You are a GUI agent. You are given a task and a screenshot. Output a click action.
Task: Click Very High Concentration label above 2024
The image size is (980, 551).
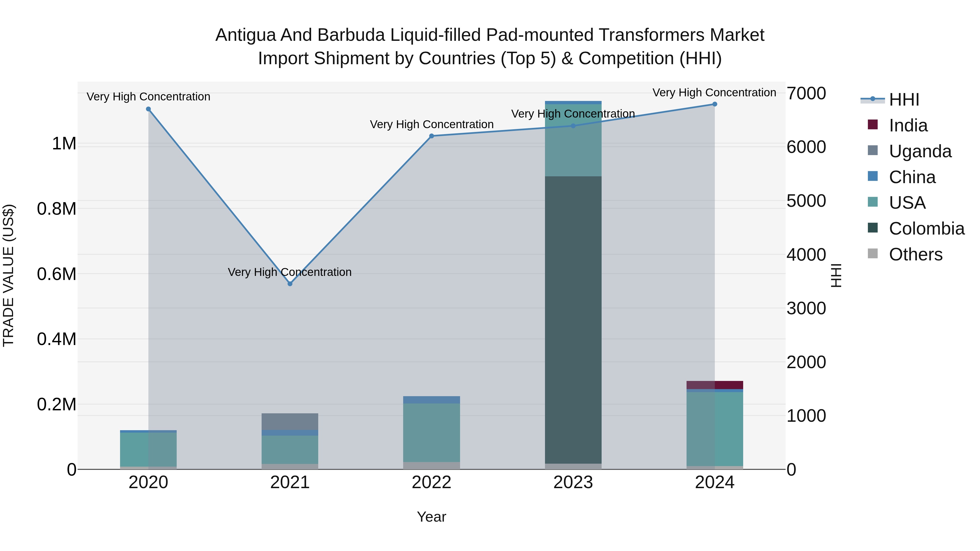coord(714,93)
